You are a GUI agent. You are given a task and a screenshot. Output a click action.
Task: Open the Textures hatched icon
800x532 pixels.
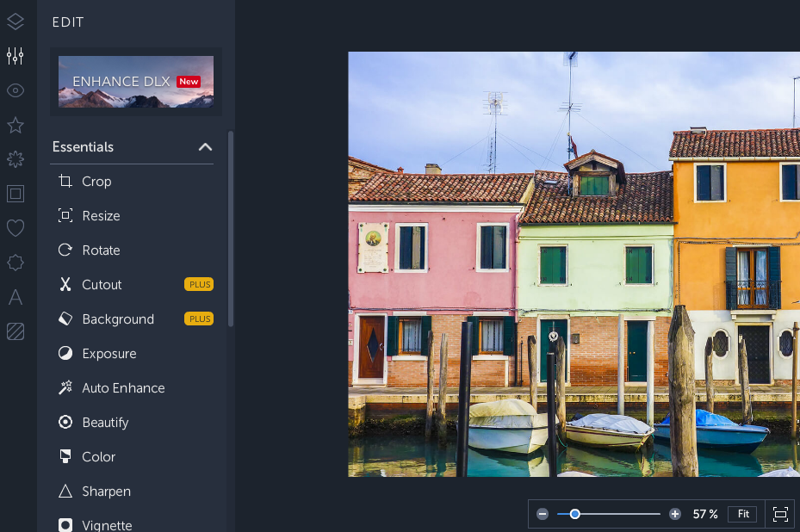click(16, 331)
